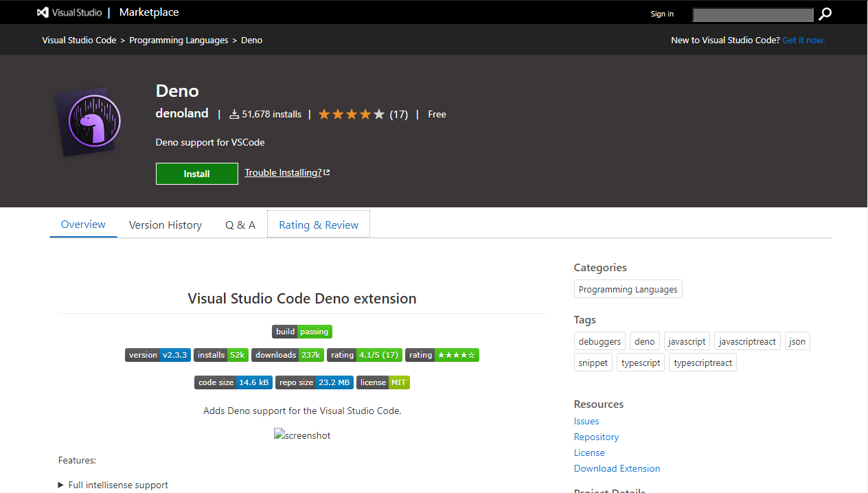Click the Visual Studio logo in the header
Image resolution: width=868 pixels, height=493 pixels.
(41, 12)
